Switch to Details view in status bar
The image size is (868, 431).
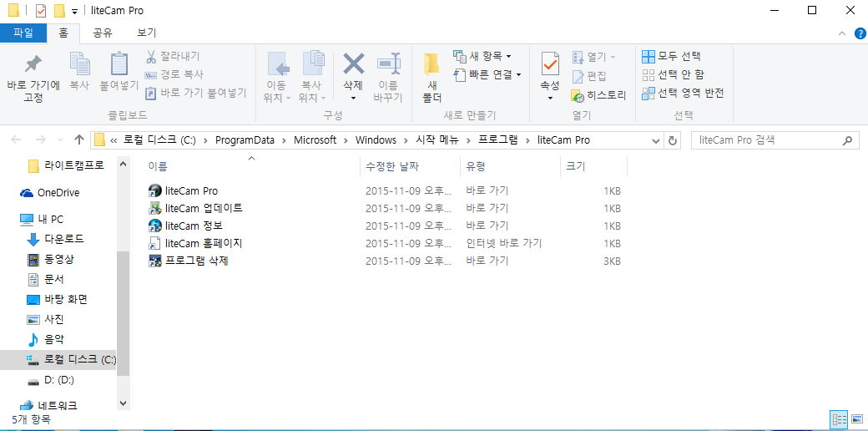839,418
